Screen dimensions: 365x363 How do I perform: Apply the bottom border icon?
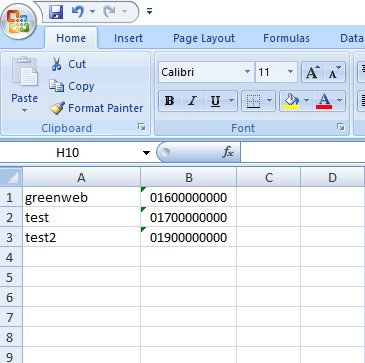[x=253, y=101]
